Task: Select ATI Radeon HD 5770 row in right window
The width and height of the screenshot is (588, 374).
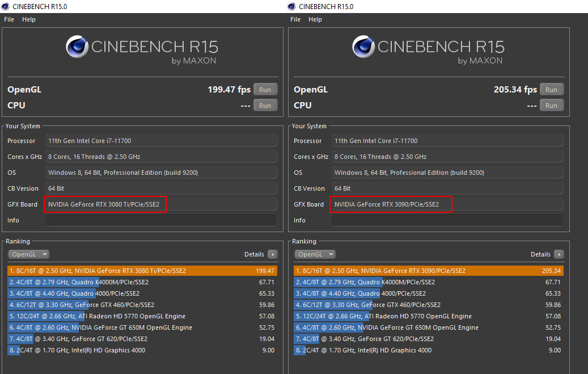Action: [x=429, y=316]
